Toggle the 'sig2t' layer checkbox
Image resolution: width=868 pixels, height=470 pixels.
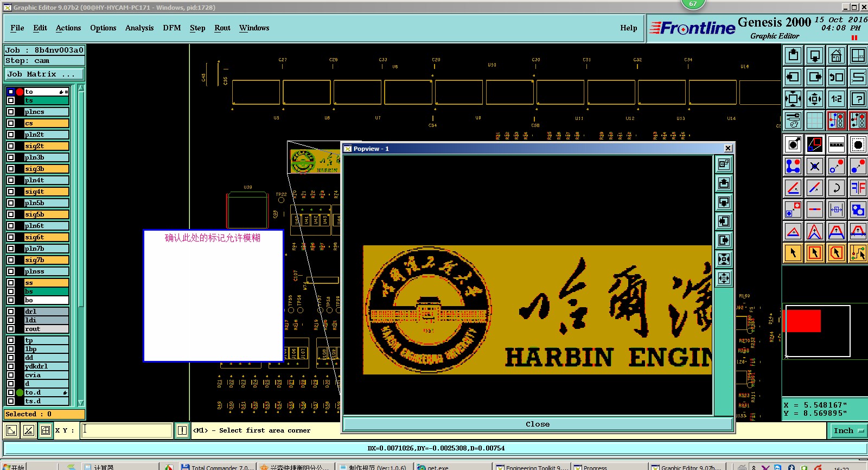(x=11, y=146)
